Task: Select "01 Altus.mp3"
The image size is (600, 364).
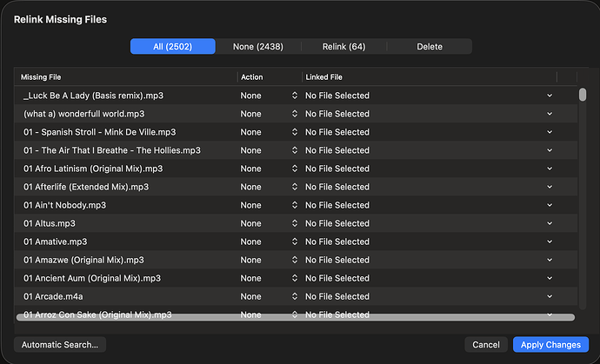Action: 50,223
